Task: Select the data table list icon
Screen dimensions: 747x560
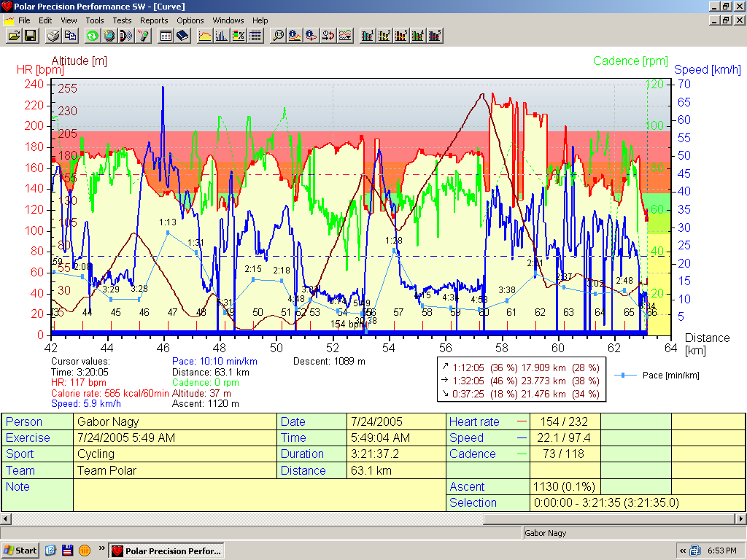Action: click(x=255, y=36)
